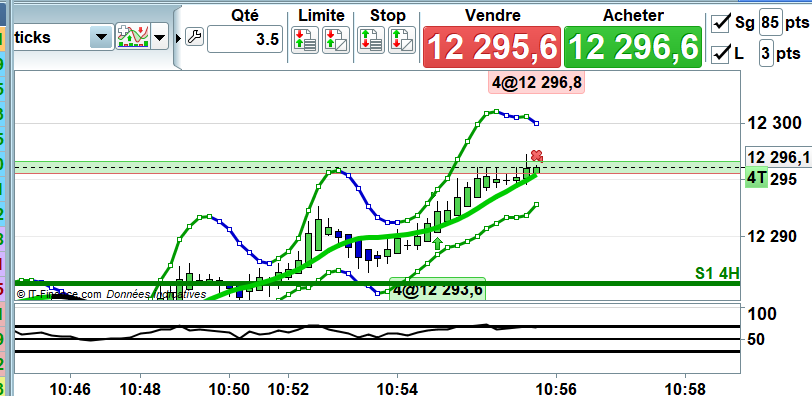Expand the ticks timeframe dropdown
The width and height of the screenshot is (812, 396).
click(x=101, y=38)
